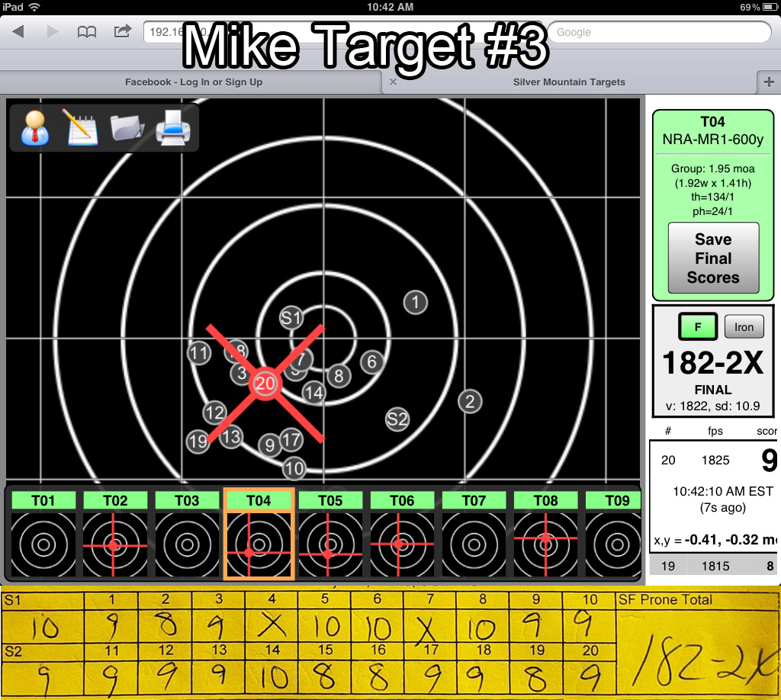The width and height of the screenshot is (781, 700).
Task: Tap the Safari share icon
Action: (x=123, y=31)
